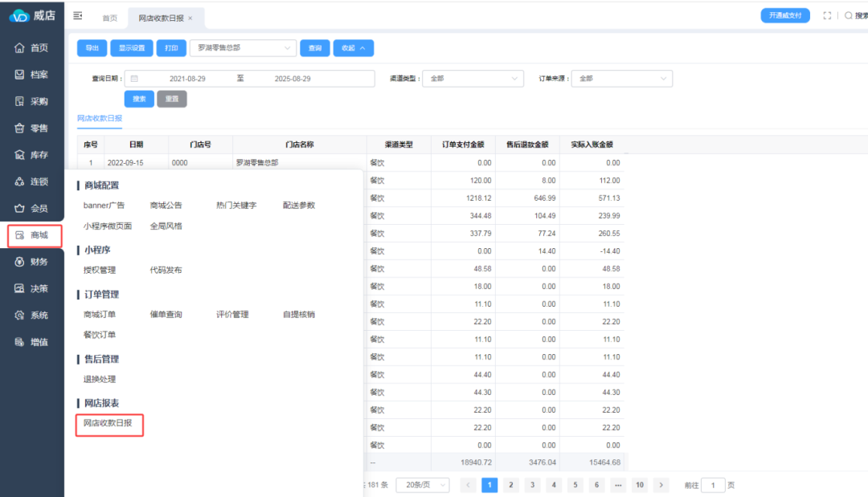Collapse filters with the 收起 button
The width and height of the screenshot is (868, 497).
tap(353, 48)
